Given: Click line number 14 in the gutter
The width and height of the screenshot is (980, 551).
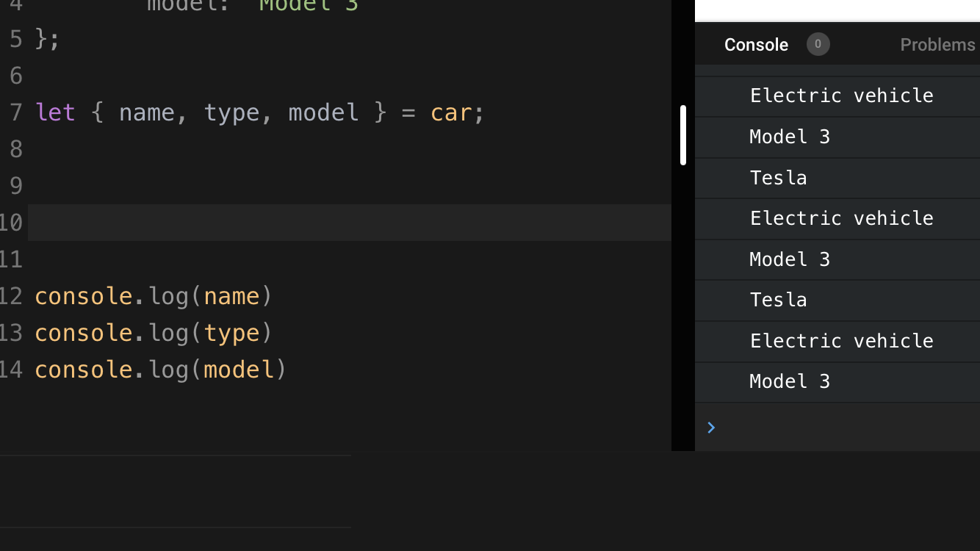Looking at the screenshot, I should (x=11, y=370).
